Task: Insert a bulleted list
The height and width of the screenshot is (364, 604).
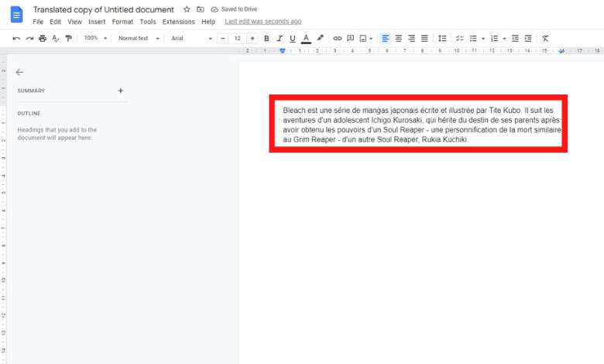Action: point(473,39)
